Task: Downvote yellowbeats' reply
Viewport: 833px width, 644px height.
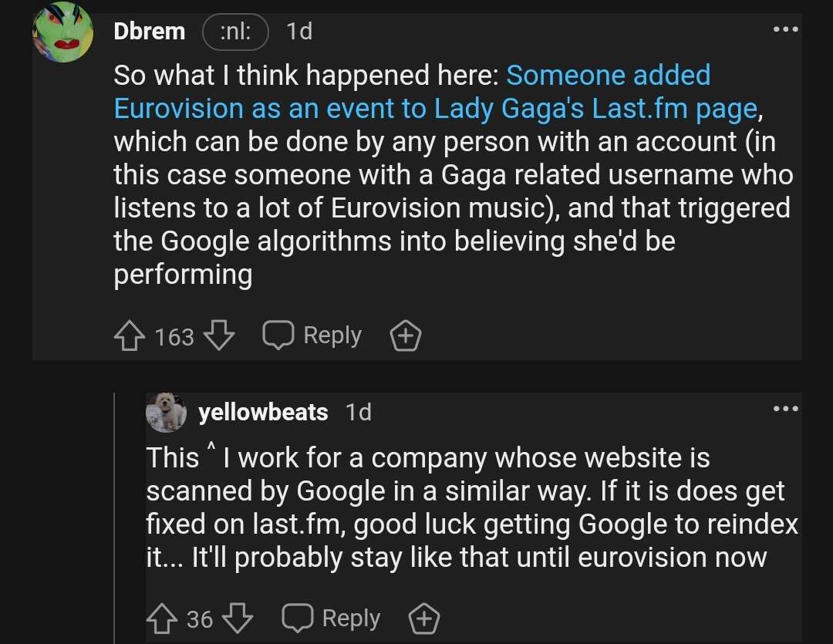Action: coord(238,619)
